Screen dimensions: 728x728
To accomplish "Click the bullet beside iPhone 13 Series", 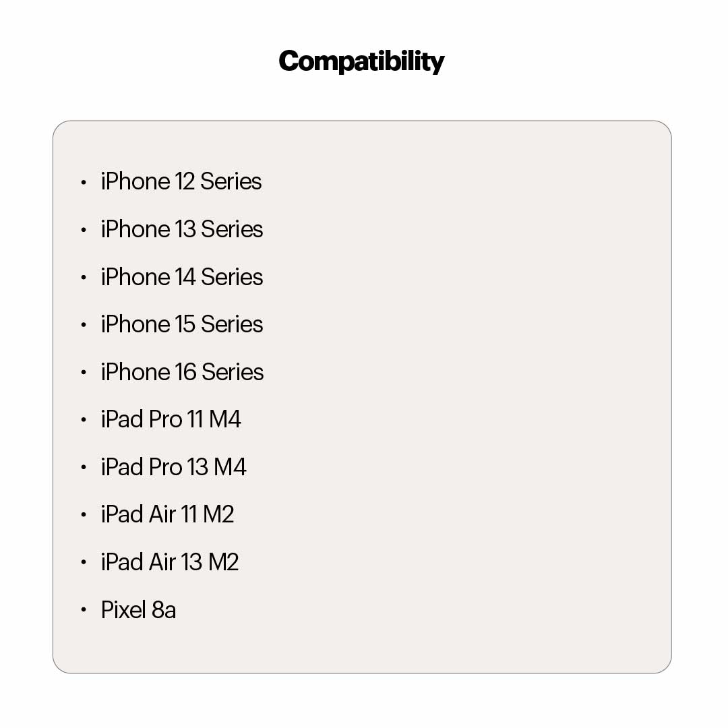I will [x=84, y=230].
